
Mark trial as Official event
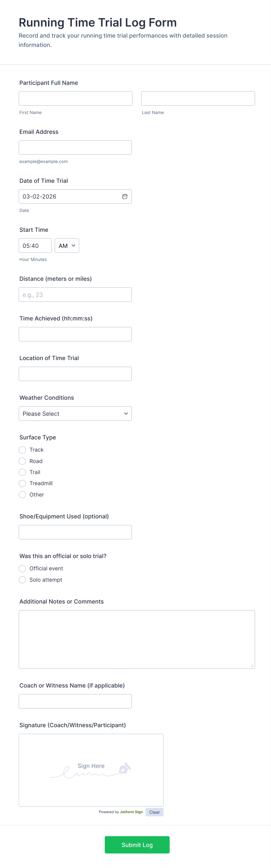pyautogui.click(x=22, y=569)
